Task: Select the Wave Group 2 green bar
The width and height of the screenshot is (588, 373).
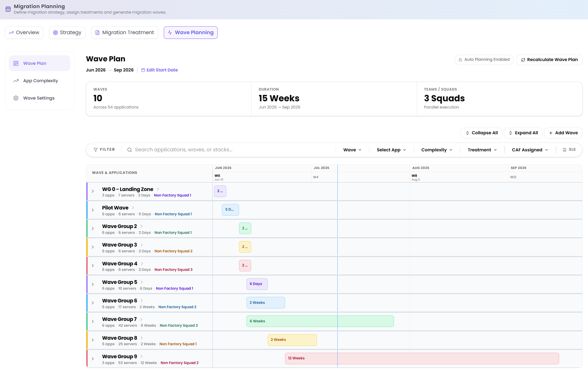Action: [245, 229]
